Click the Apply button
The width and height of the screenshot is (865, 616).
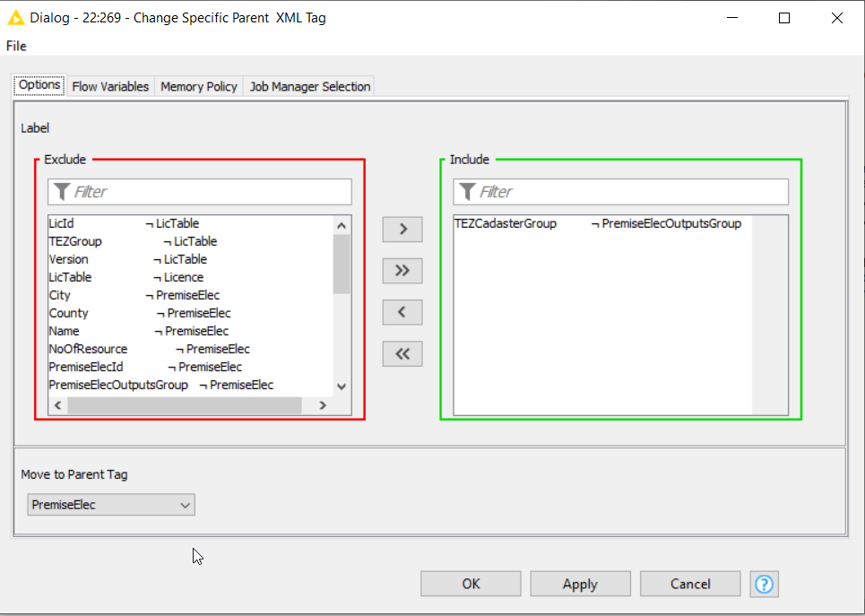point(580,584)
